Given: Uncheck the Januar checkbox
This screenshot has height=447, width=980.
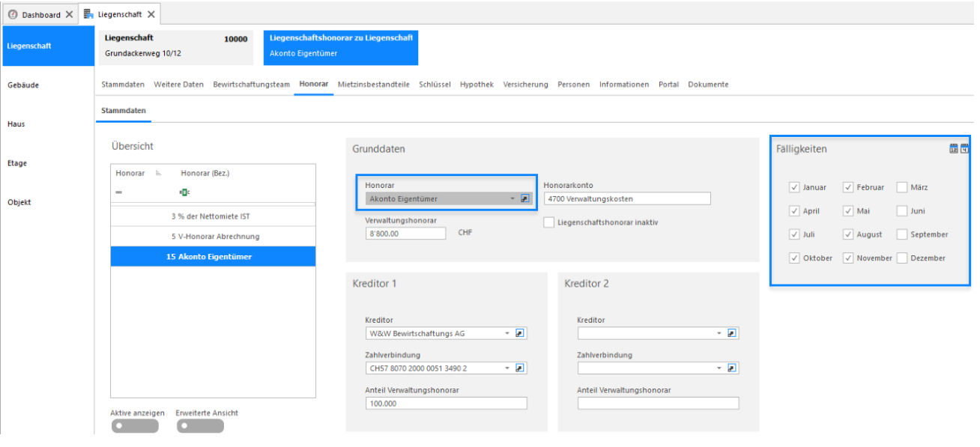Looking at the screenshot, I should click(795, 187).
